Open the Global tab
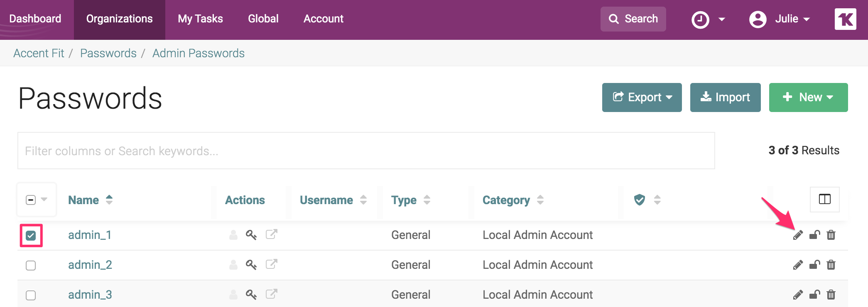 (x=263, y=19)
